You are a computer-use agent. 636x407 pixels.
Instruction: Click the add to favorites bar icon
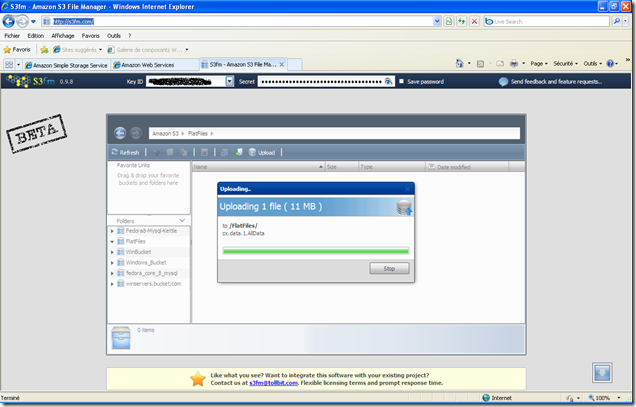pos(44,50)
